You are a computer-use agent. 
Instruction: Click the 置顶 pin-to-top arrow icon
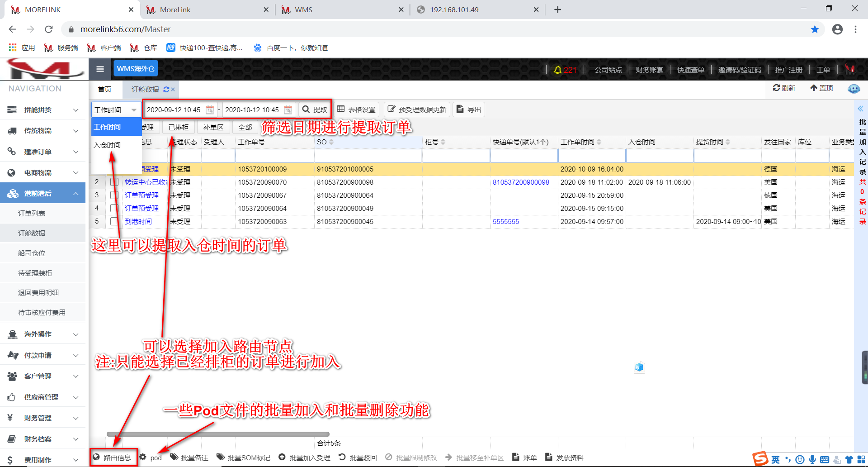[x=814, y=88]
